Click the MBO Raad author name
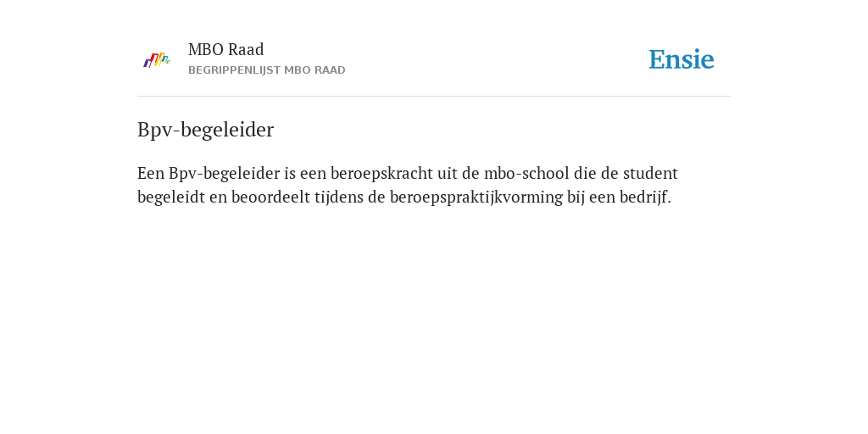Viewport: 868px width, 434px height. pyautogui.click(x=225, y=49)
